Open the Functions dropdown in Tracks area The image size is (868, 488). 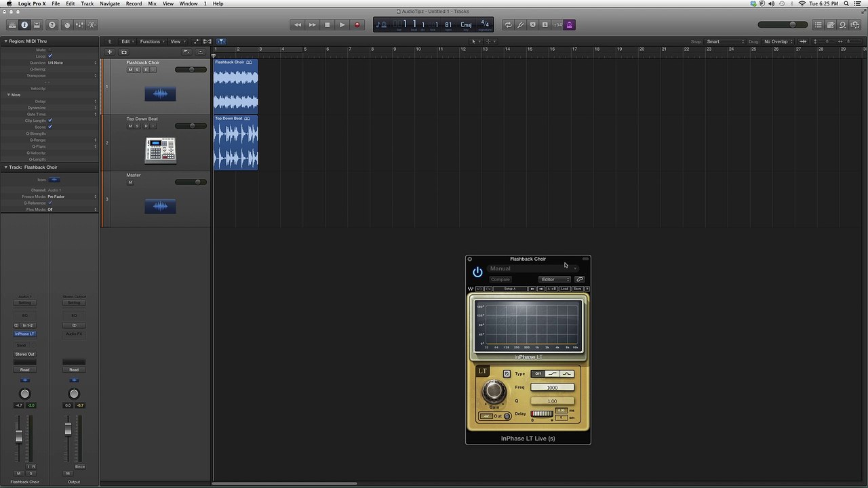click(x=152, y=41)
